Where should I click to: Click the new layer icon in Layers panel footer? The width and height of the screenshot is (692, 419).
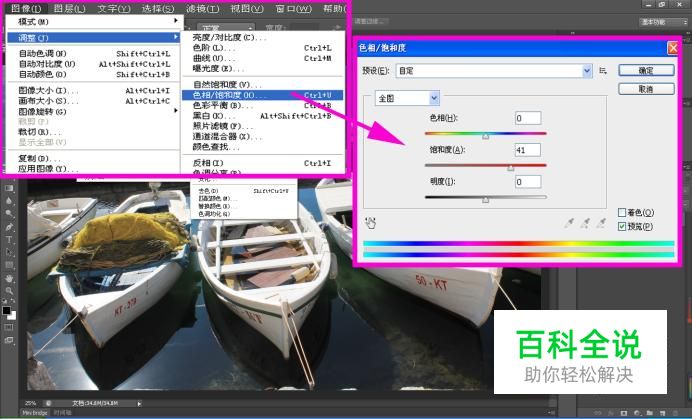[x=663, y=413]
